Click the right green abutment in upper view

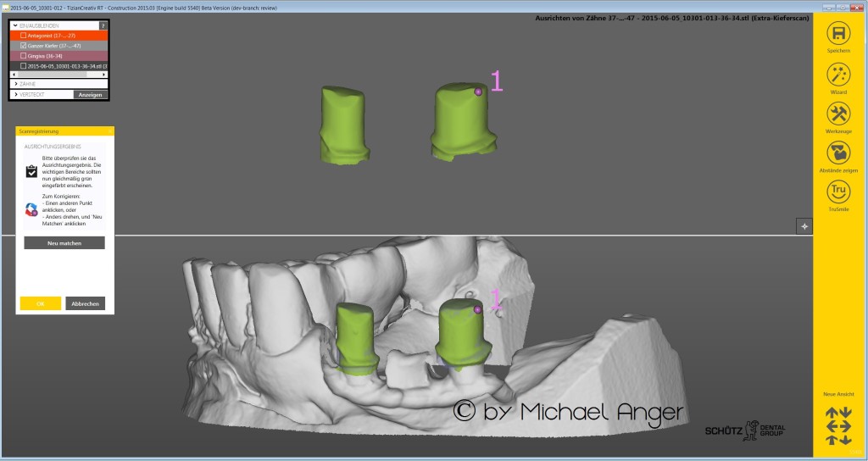(463, 122)
